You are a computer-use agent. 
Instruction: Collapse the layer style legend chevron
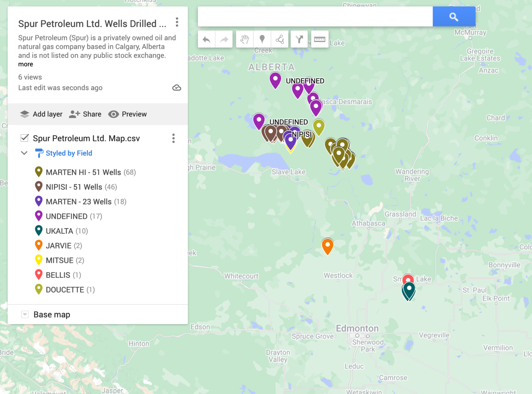click(x=24, y=153)
